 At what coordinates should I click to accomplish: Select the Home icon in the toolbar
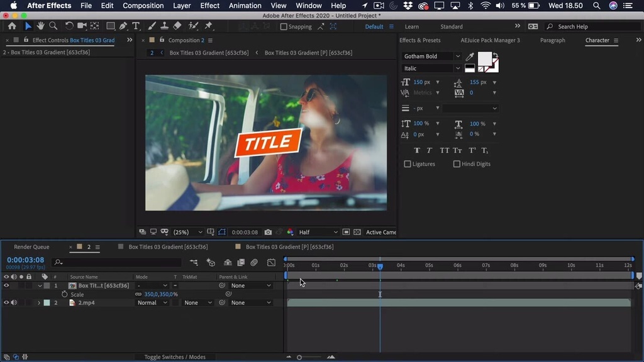click(x=12, y=26)
